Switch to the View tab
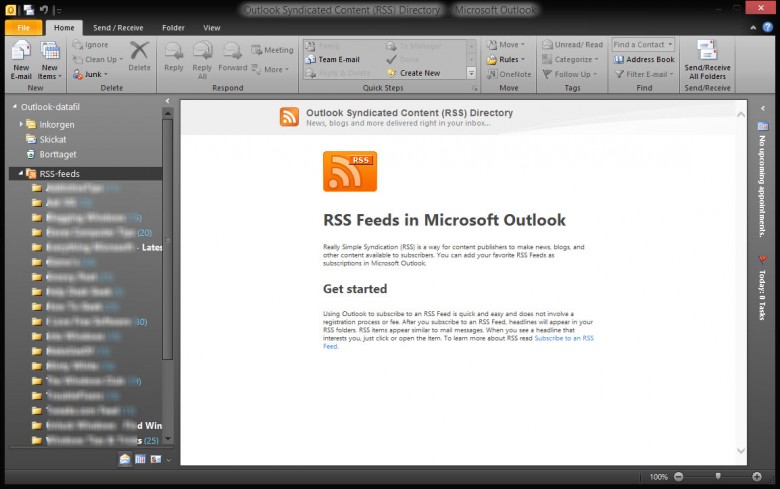 point(211,28)
